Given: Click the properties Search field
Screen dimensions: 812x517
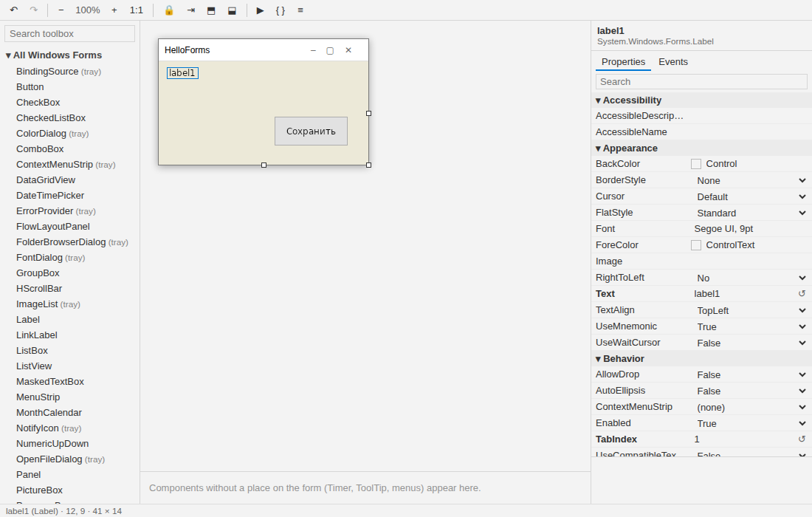Looking at the screenshot, I should [701, 82].
